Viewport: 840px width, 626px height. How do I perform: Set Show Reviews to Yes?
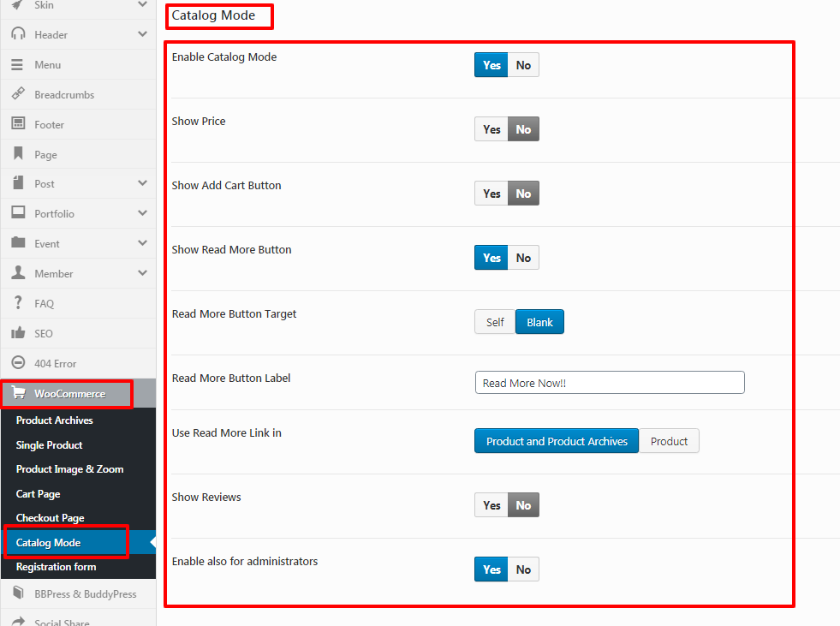point(491,505)
